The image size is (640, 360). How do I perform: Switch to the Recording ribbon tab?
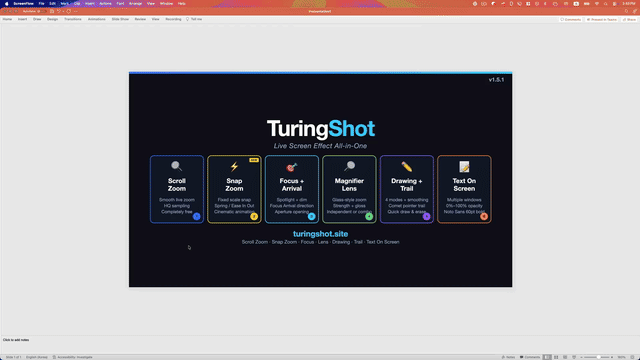point(173,19)
